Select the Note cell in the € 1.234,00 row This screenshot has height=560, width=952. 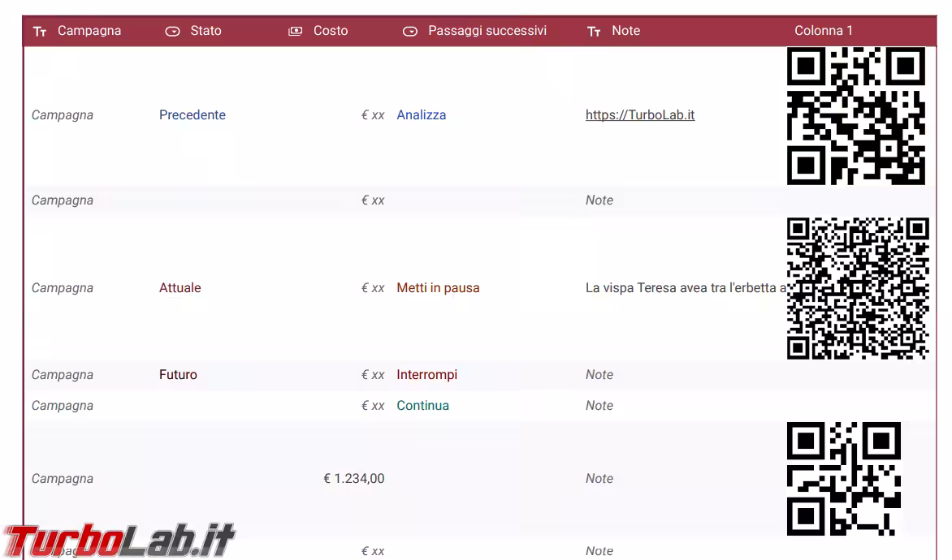click(x=599, y=479)
